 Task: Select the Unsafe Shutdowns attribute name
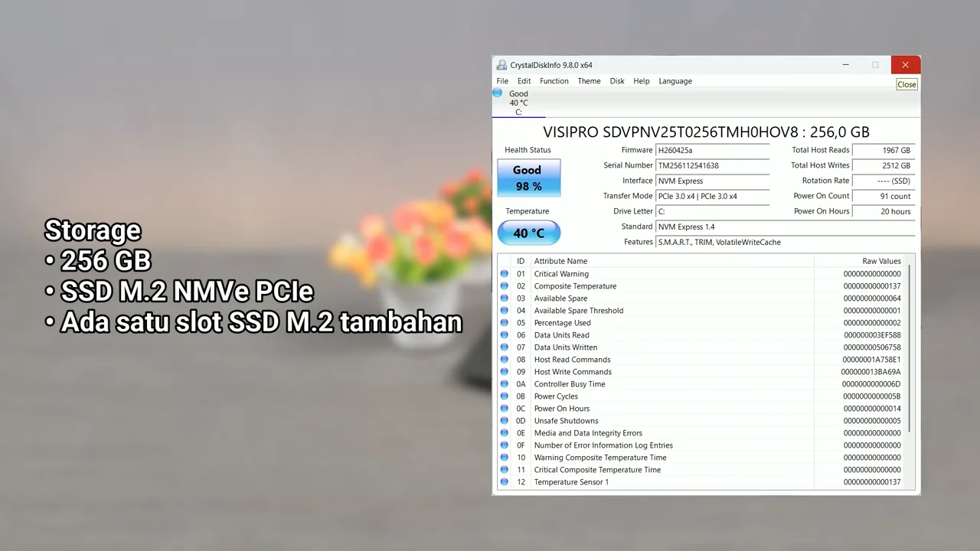tap(566, 421)
